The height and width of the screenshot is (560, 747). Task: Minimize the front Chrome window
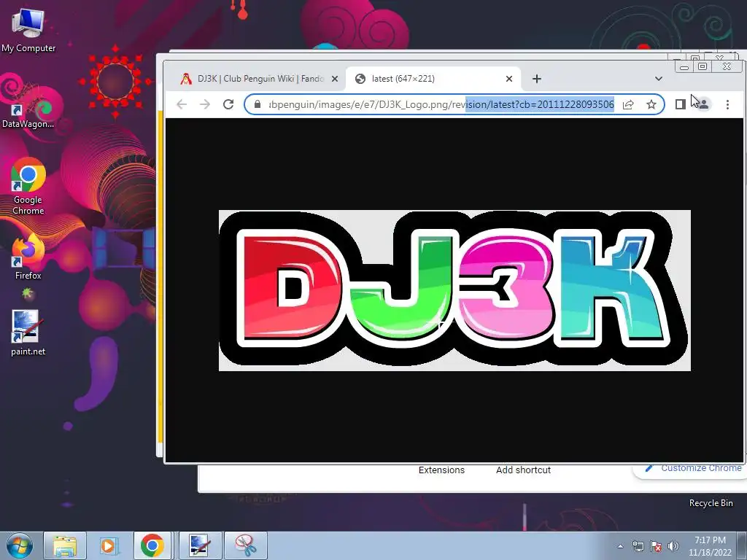click(x=684, y=66)
